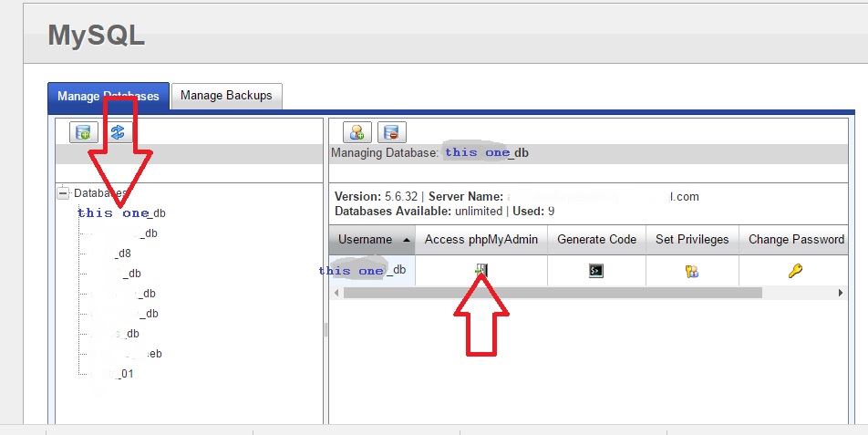Click the horizontal scrollbar left arrow
Screen dimensions: 868x435
(x=336, y=293)
